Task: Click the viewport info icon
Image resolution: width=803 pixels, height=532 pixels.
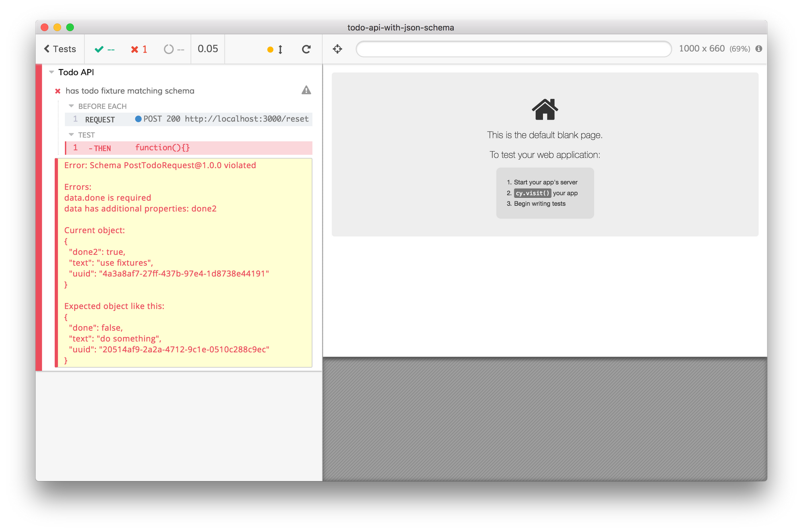Action: 758,49
